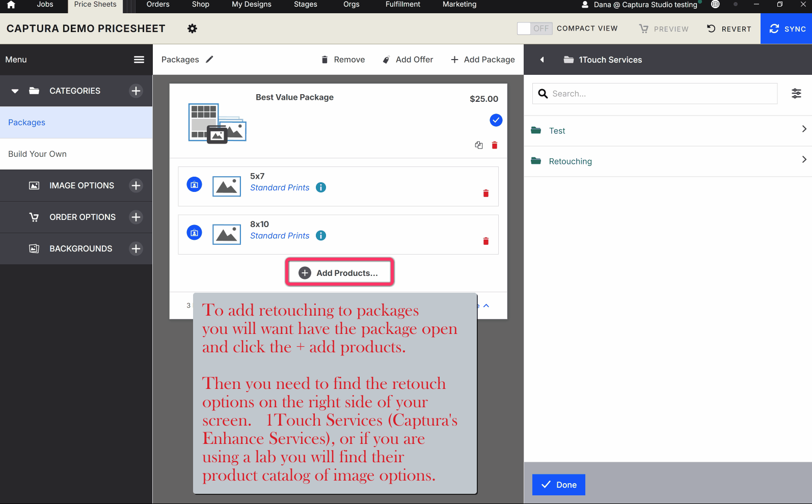
Task: Open 5x7 Standard Prints link
Action: pyautogui.click(x=280, y=188)
